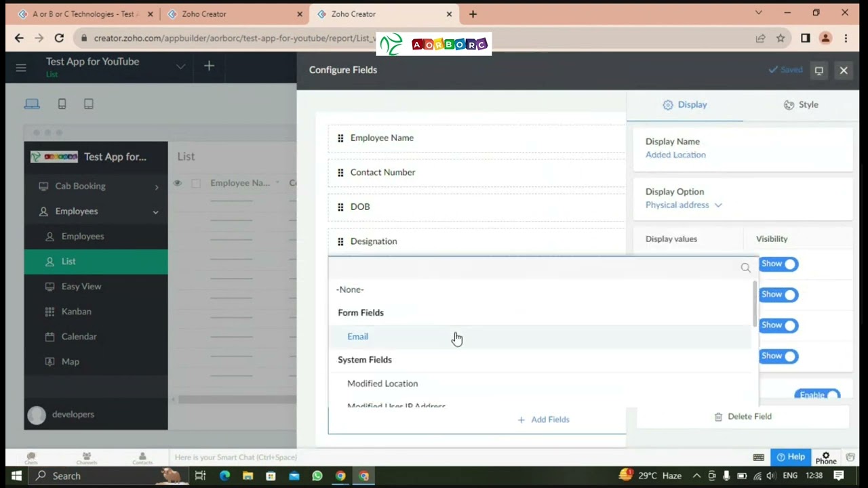
Task: Click the trash icon for Delete Field
Action: click(x=718, y=417)
